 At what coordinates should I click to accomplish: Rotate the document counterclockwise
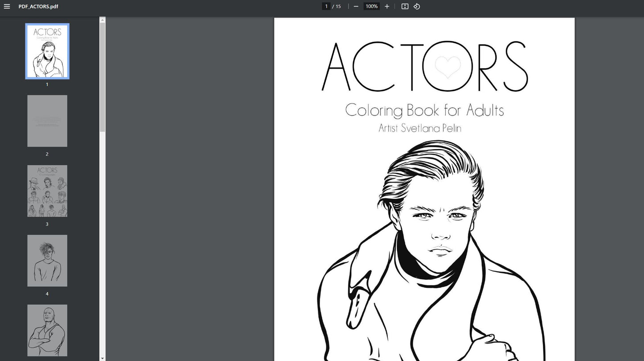[x=417, y=6]
